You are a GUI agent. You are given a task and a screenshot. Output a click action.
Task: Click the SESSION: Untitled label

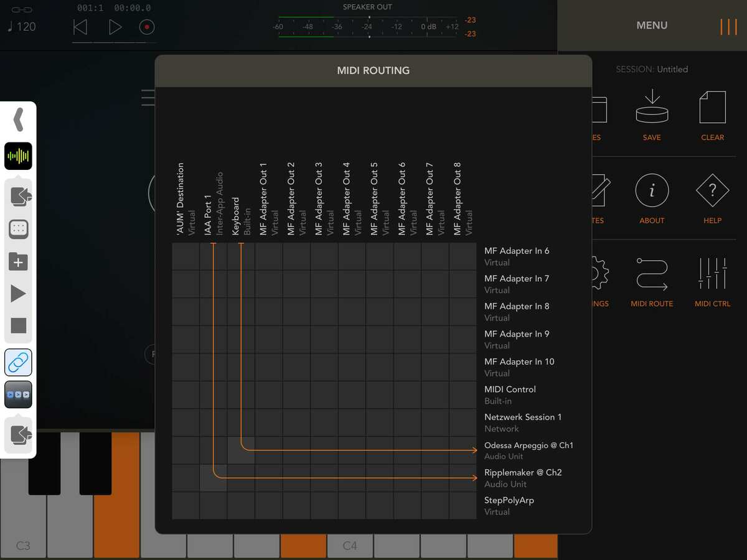pos(652,70)
